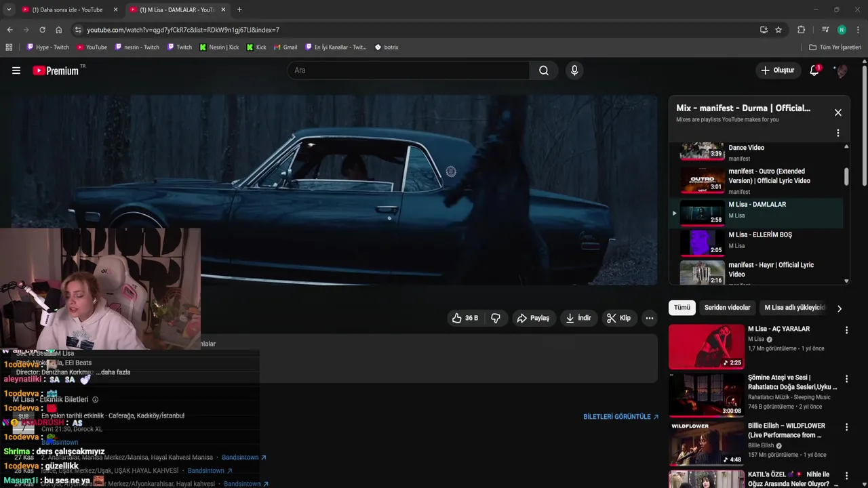
Task: Expand description with ...daha fazla
Action: (x=113, y=372)
